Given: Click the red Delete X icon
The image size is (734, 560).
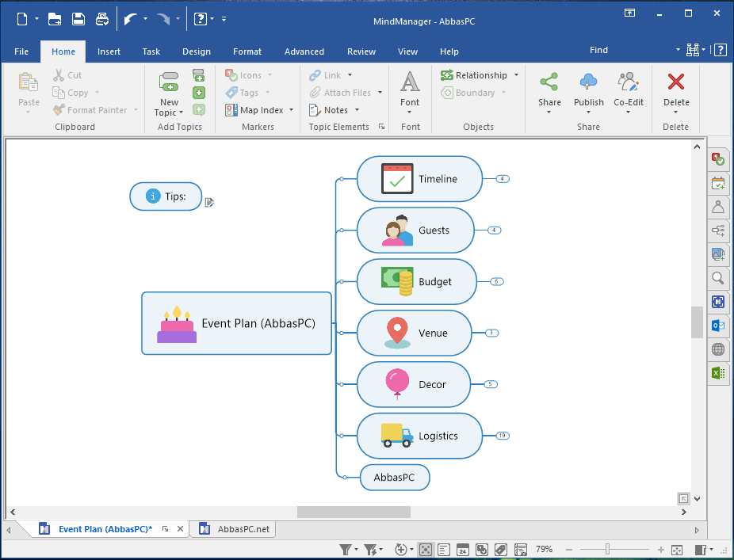Looking at the screenshot, I should tap(676, 82).
